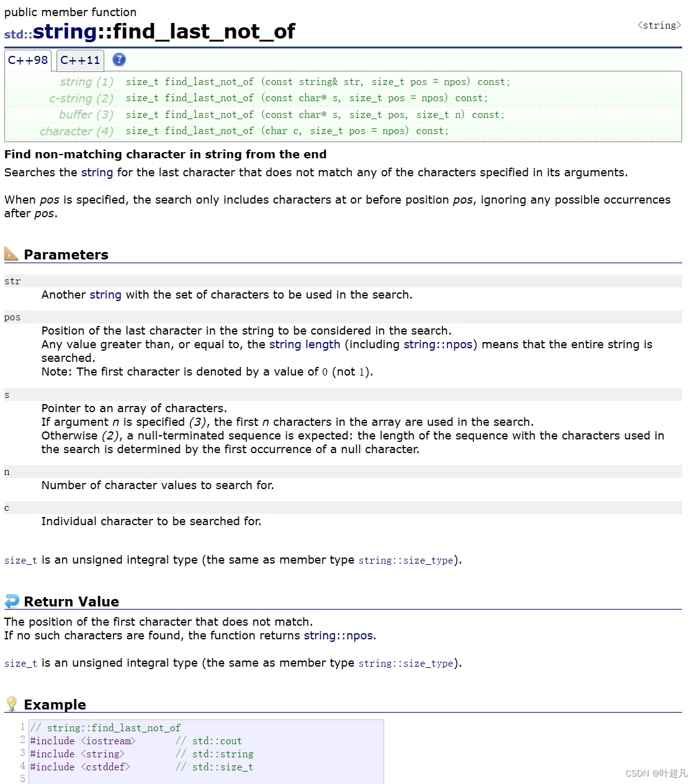The image size is (697, 784).
Task: Open string::npos link under Return Value
Action: 338,636
